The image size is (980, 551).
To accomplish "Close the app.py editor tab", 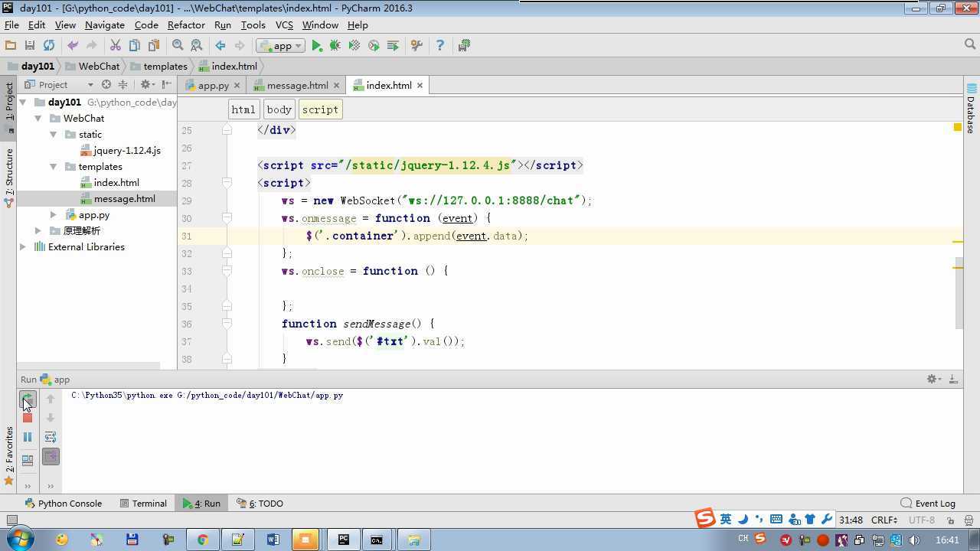I will (237, 86).
